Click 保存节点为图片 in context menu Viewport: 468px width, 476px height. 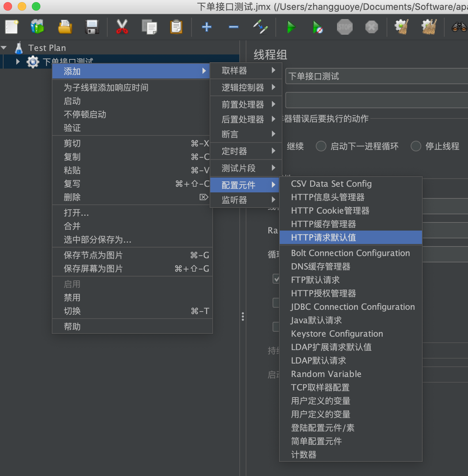[x=132, y=255]
